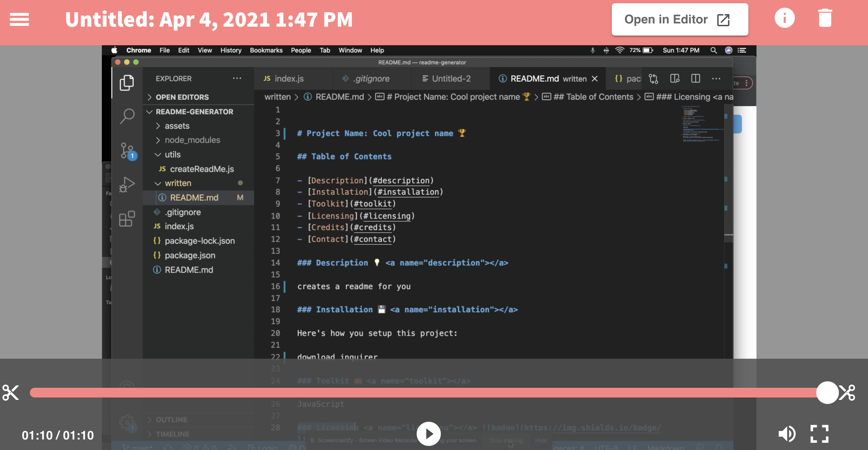The width and height of the screenshot is (868, 450).
Task: Click the battery status icon in the menu bar
Action: [648, 50]
